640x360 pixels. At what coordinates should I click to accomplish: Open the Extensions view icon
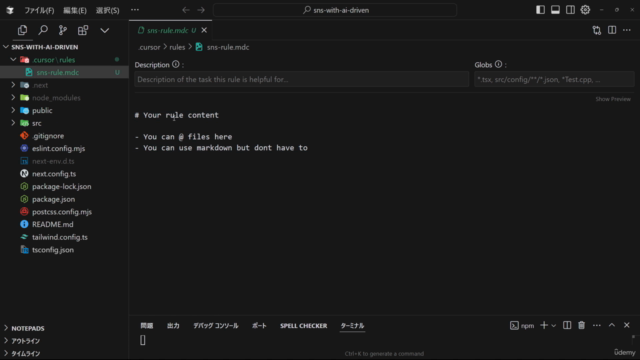point(83,30)
